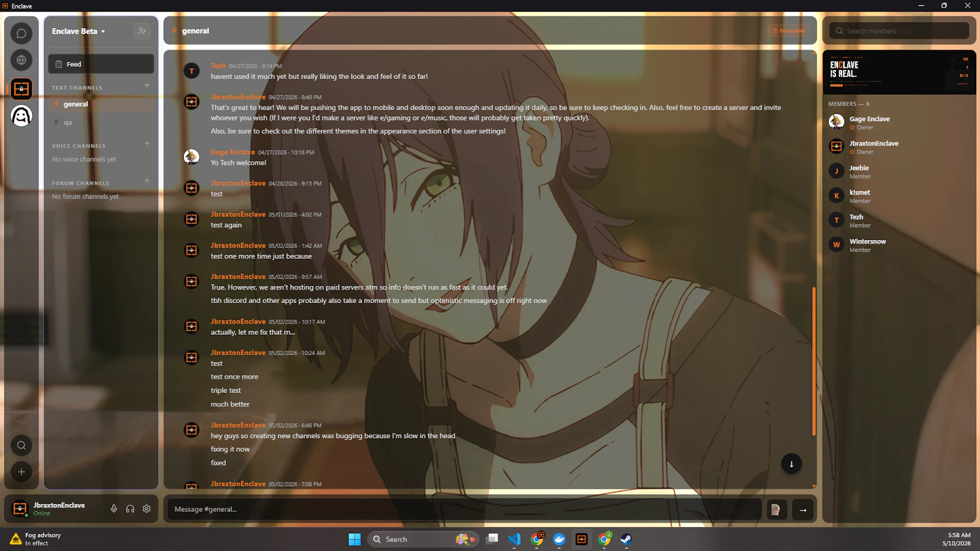Click JbraxtonEnclave's avatar in the bottom user panel
Screen dimensions: 980x551
pyautogui.click(x=20, y=509)
